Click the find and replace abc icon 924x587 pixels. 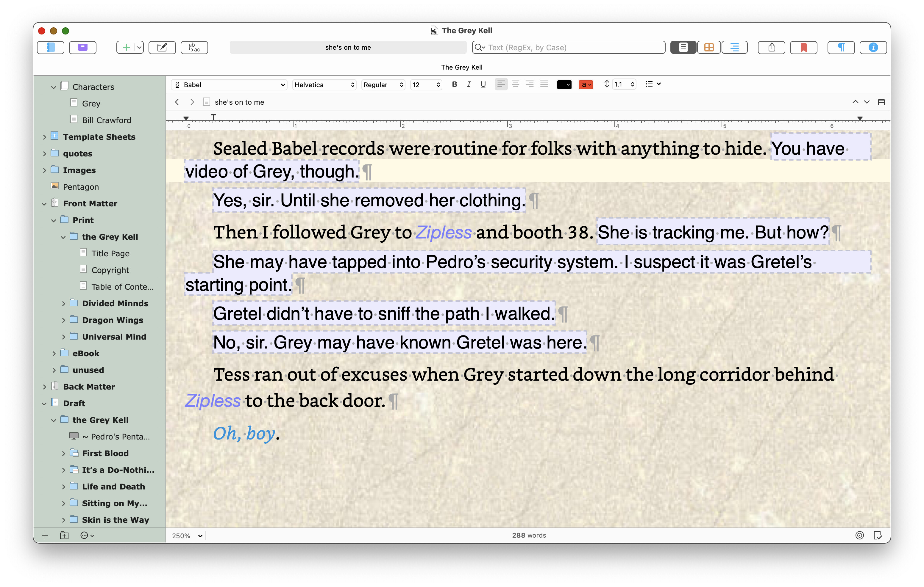[x=194, y=47]
